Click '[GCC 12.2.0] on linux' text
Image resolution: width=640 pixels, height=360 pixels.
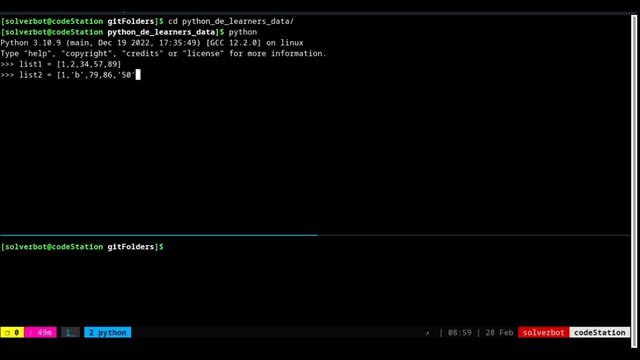(255, 43)
